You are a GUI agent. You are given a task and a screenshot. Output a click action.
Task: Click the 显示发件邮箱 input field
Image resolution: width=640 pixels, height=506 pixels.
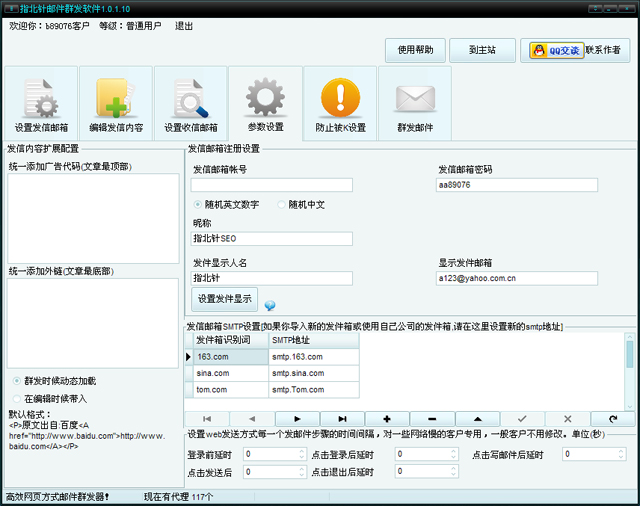517,278
